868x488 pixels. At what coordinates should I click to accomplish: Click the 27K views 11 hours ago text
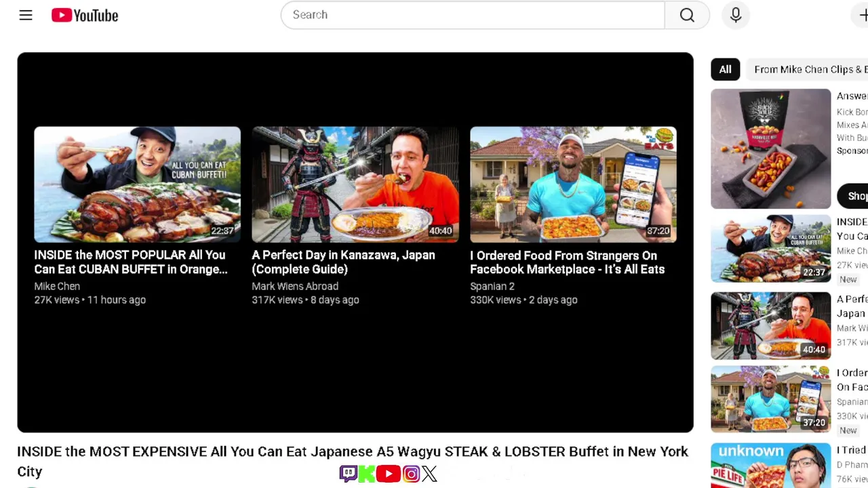90,300
